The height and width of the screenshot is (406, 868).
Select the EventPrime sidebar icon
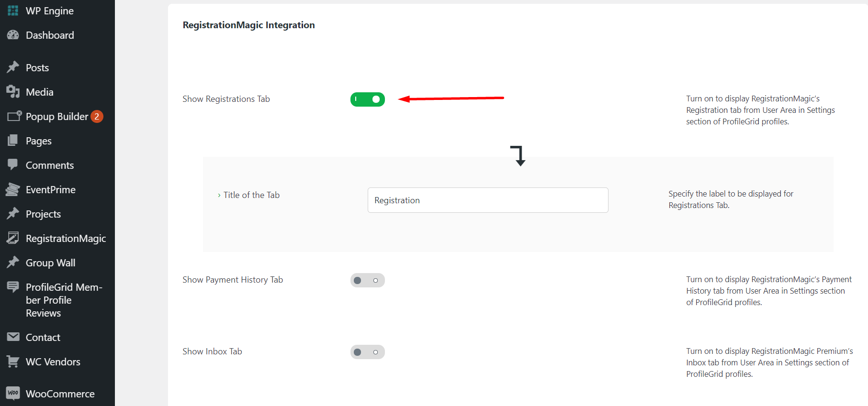click(x=13, y=189)
